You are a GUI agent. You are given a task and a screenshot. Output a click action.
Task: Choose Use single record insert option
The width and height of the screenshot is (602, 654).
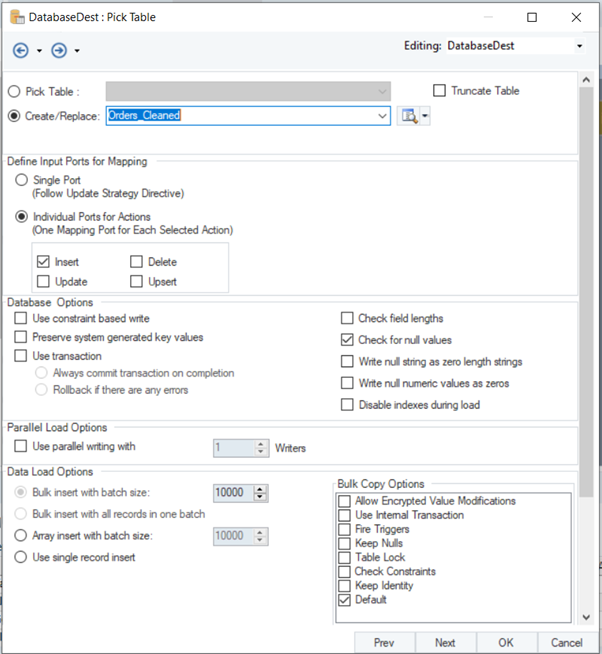pyautogui.click(x=21, y=557)
